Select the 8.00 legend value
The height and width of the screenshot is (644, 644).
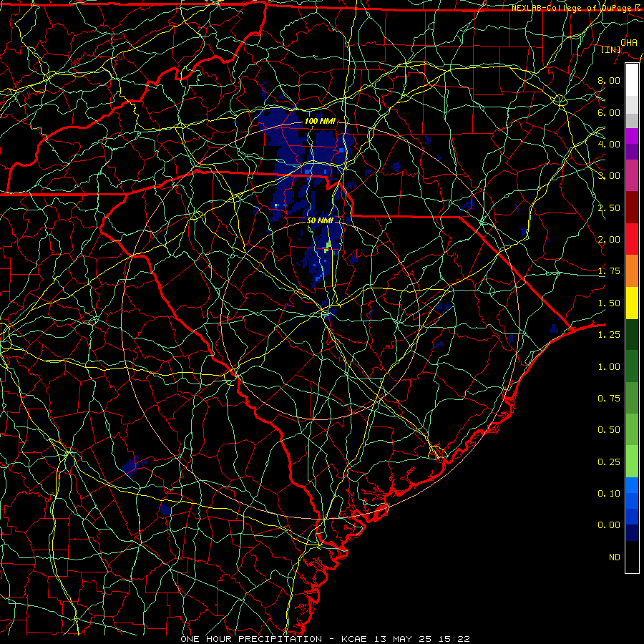point(609,80)
